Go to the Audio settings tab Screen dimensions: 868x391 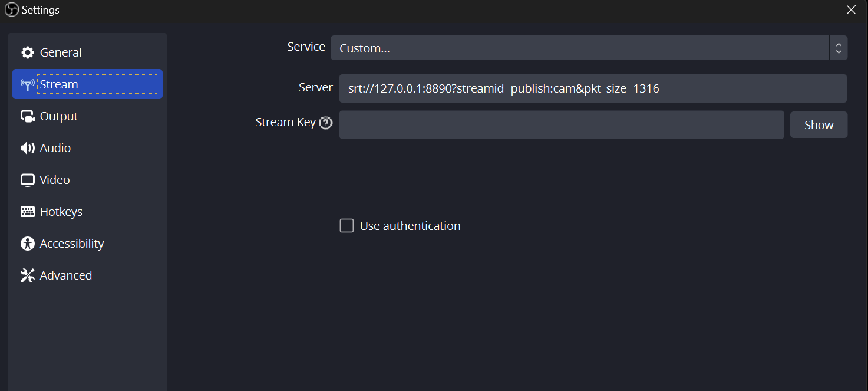click(x=87, y=148)
